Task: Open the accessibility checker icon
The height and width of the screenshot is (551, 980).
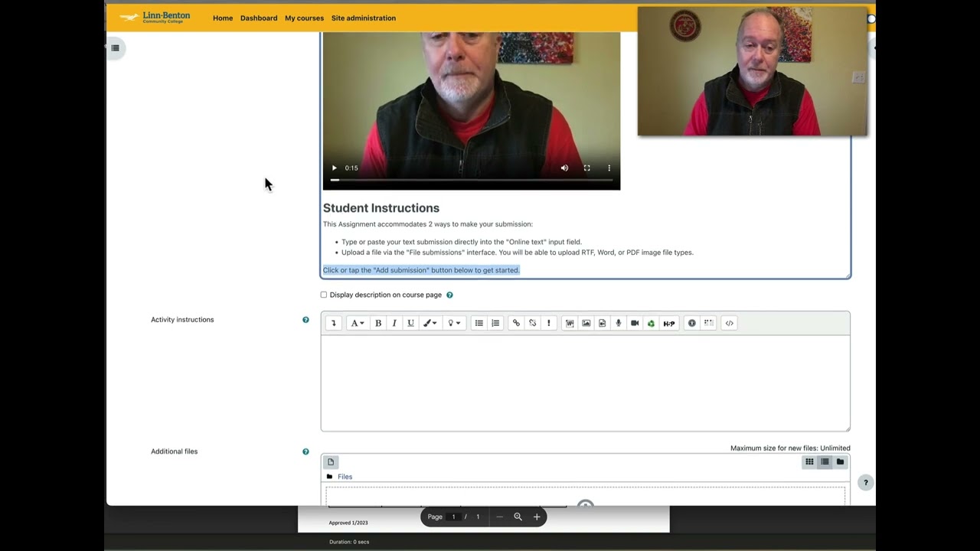Action: click(692, 323)
